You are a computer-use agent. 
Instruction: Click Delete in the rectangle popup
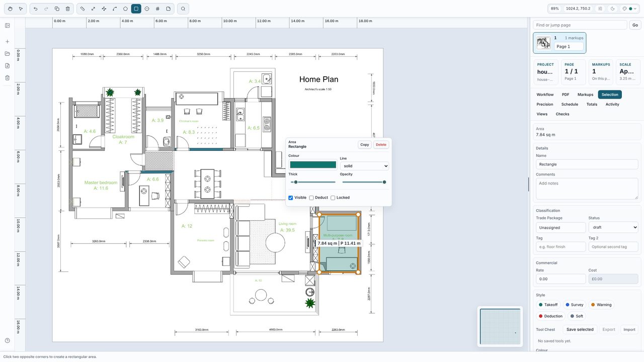tap(381, 145)
